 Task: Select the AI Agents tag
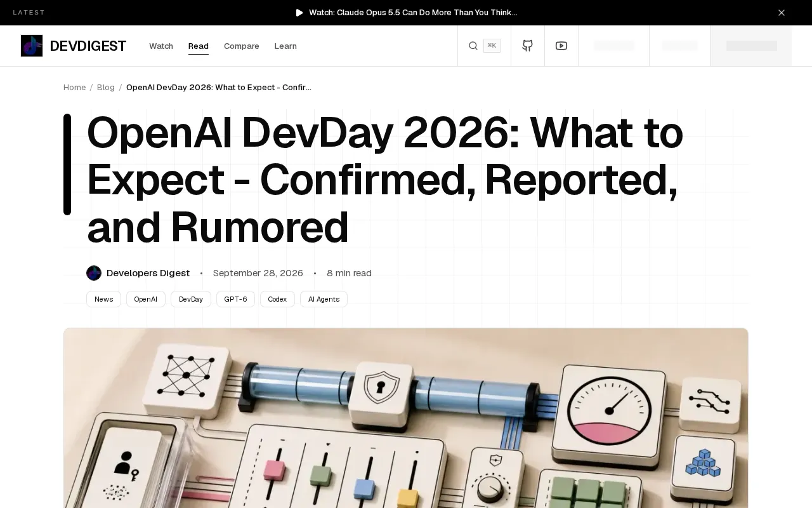click(x=324, y=299)
